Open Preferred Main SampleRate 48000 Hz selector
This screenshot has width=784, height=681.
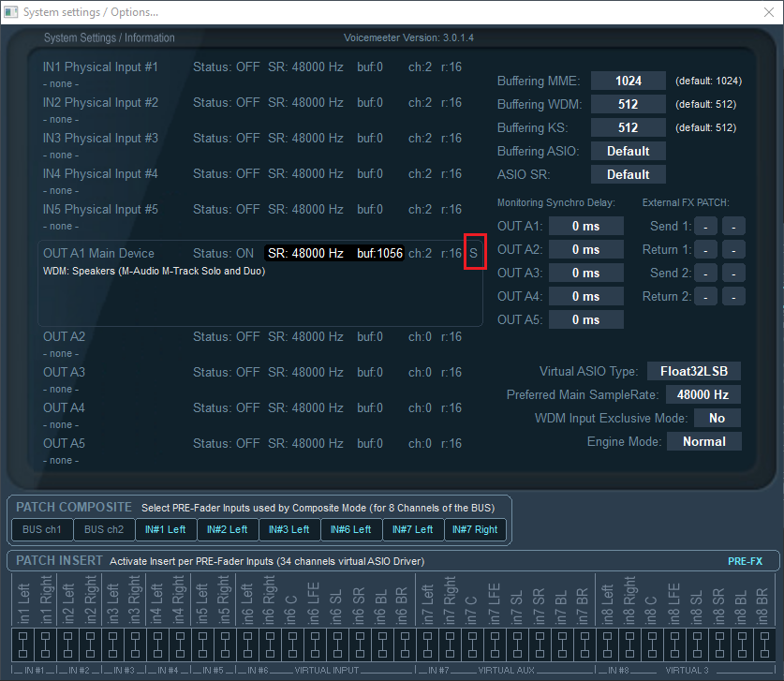703,394
